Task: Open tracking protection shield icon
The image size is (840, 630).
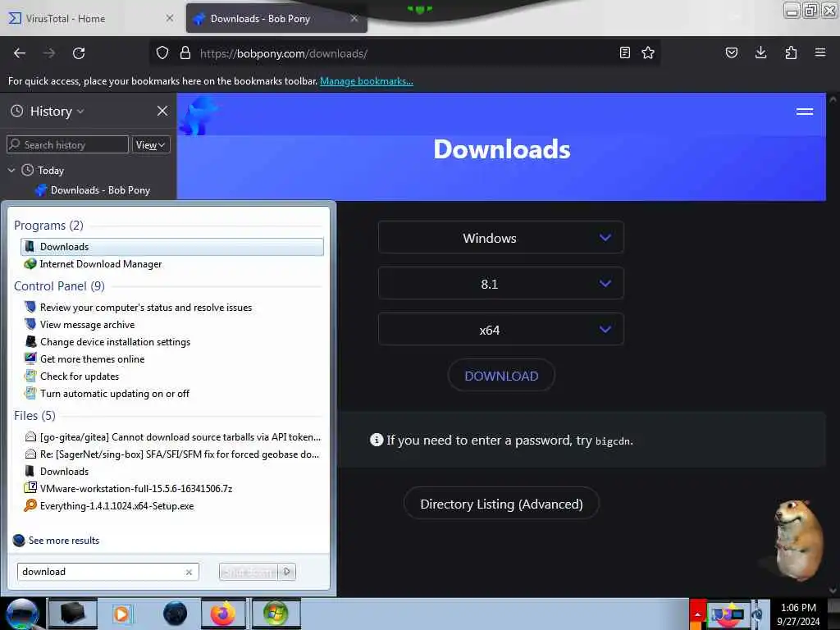Action: (162, 53)
